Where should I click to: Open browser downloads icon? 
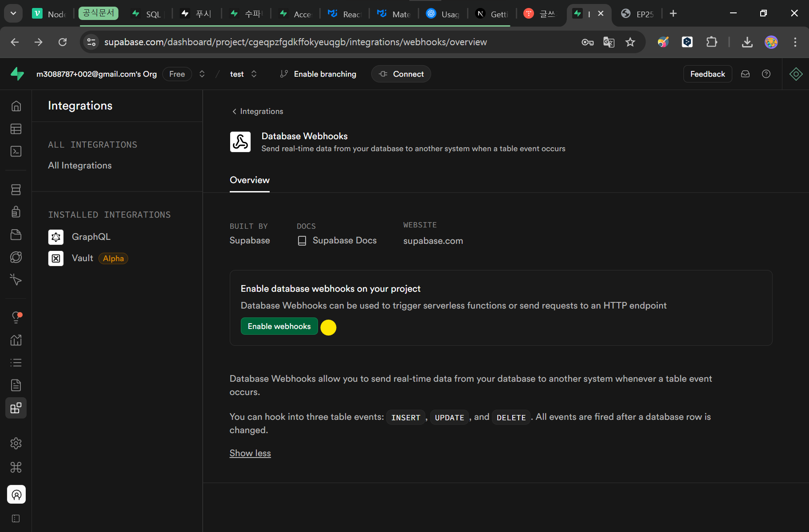point(747,42)
